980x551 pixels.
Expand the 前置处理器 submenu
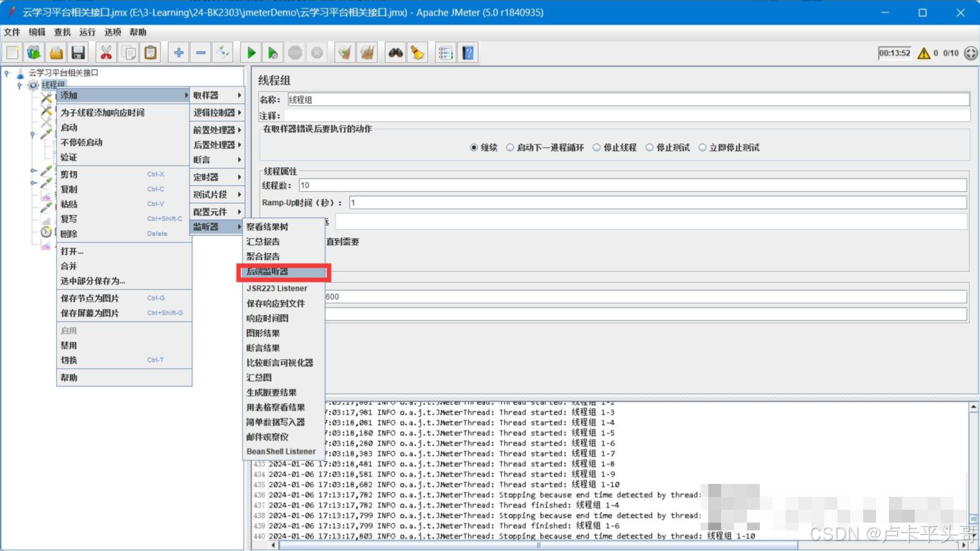click(x=217, y=130)
